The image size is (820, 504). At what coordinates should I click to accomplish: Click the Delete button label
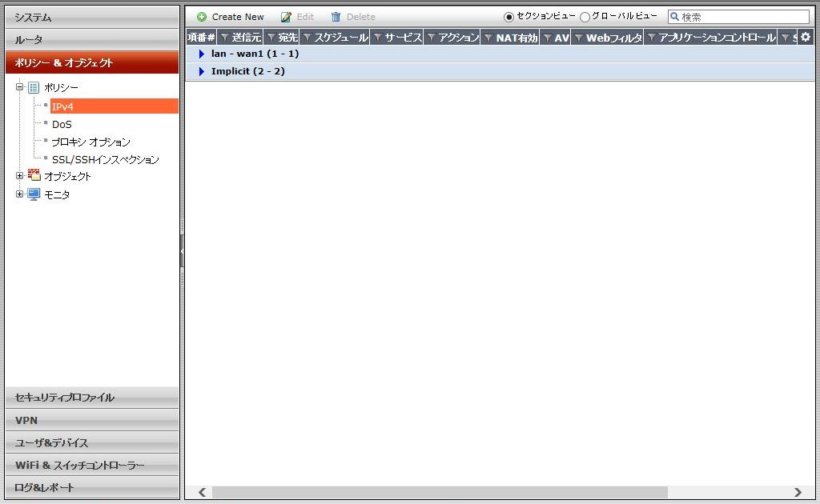(361, 17)
